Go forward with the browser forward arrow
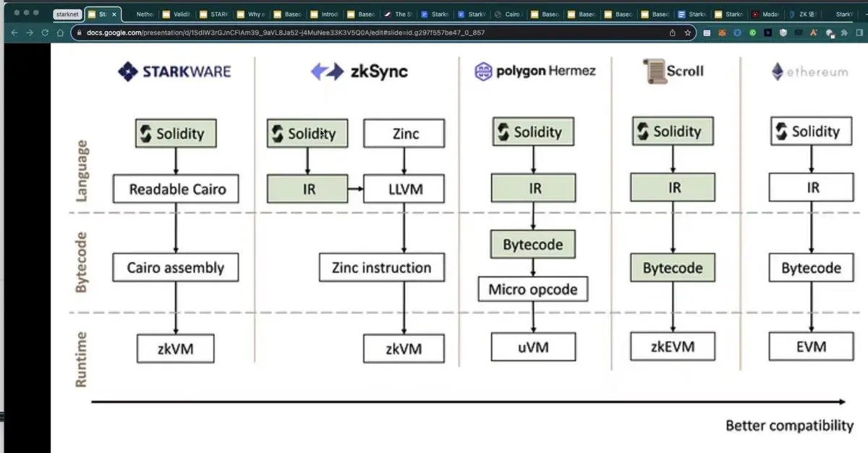Image resolution: width=868 pixels, height=453 pixels. (29, 33)
